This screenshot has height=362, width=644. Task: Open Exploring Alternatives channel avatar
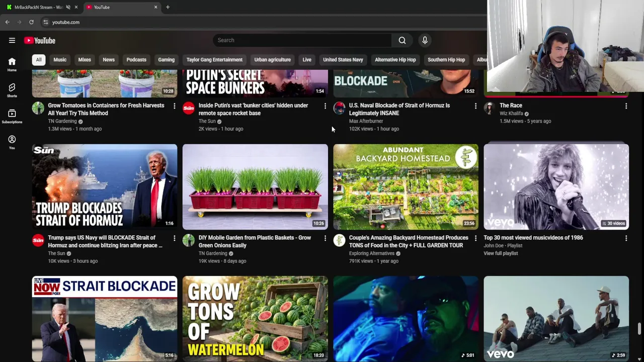tap(339, 240)
